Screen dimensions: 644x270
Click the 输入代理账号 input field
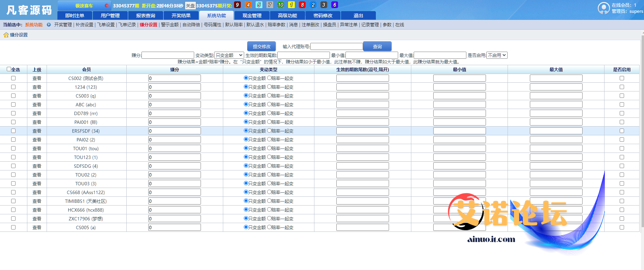point(336,47)
